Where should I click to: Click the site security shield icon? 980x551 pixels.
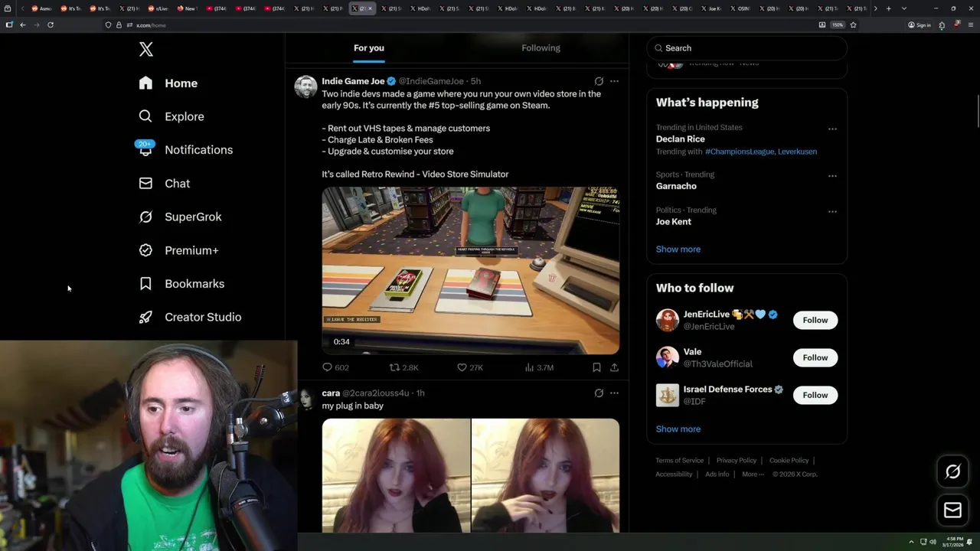(108, 24)
